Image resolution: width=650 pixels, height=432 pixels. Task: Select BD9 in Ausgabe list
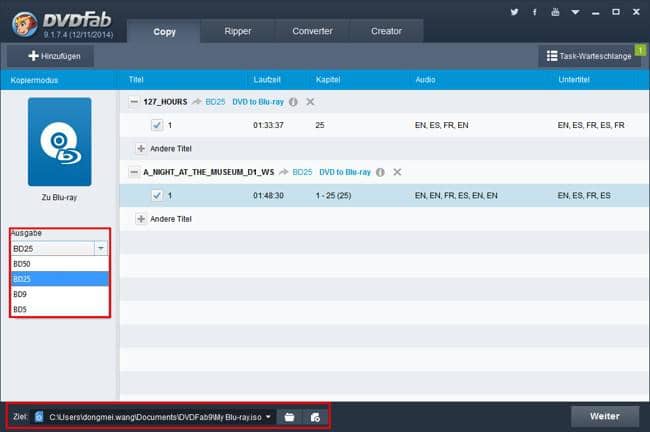coord(59,294)
